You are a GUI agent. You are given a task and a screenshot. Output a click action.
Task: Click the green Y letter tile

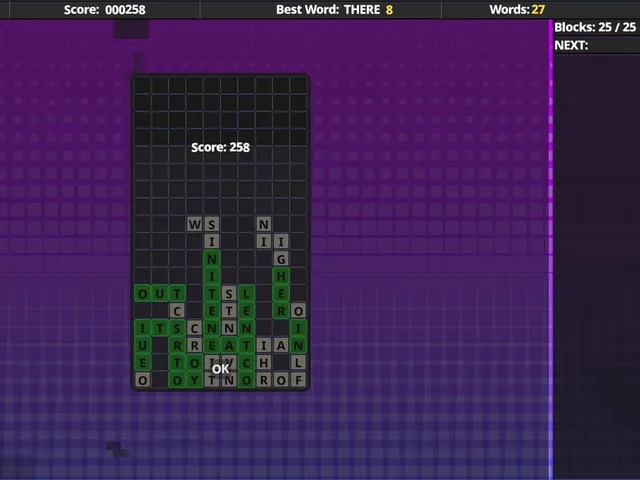(x=195, y=380)
